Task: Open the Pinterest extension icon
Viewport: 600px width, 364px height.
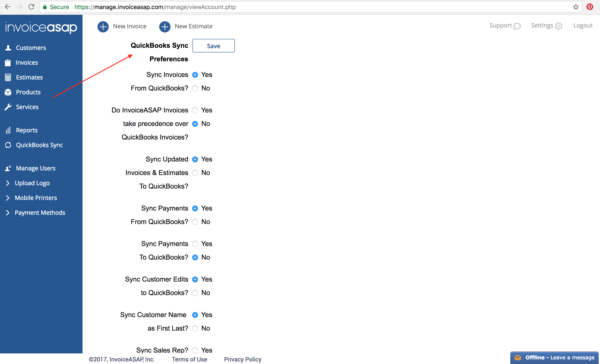Action: [590, 7]
